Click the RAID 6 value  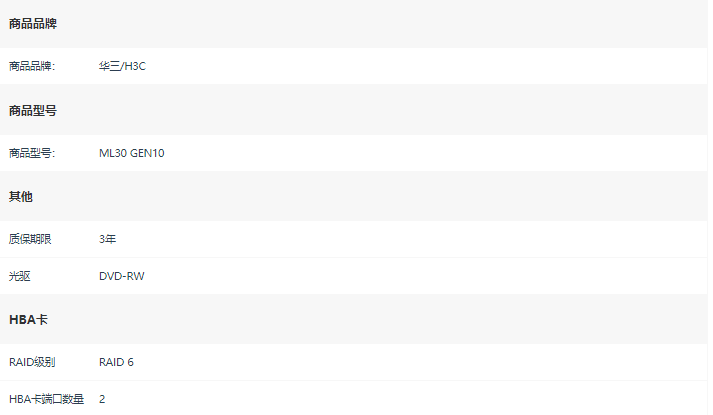click(x=116, y=362)
